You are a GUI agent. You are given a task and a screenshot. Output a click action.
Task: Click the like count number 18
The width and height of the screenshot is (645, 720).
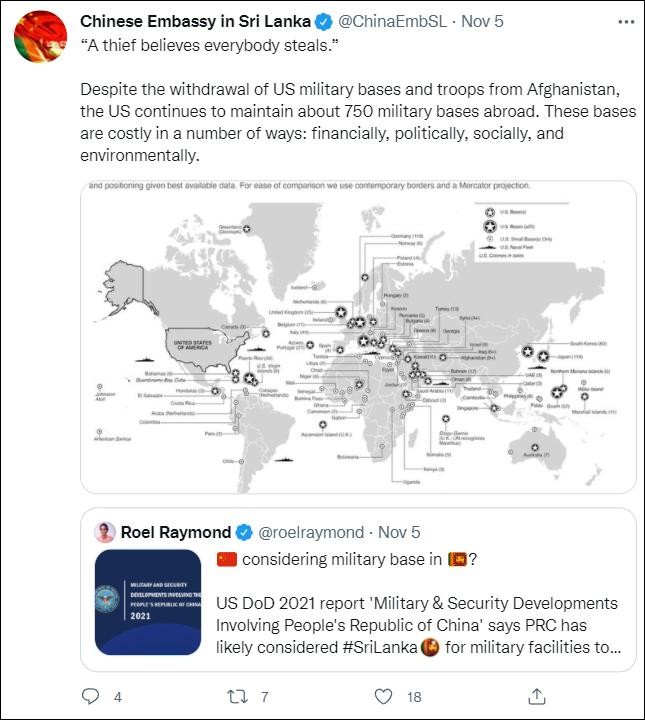pyautogui.click(x=414, y=697)
